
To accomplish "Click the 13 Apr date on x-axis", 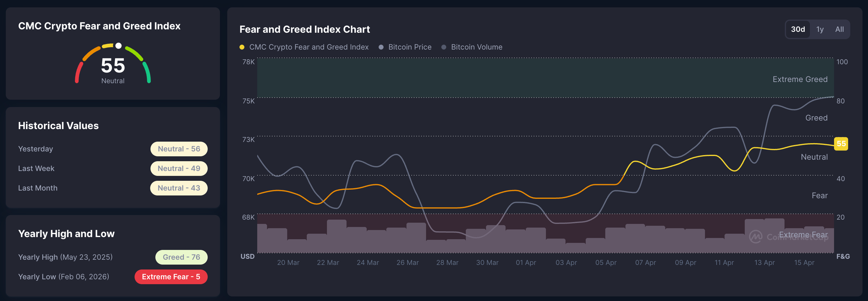I will (x=764, y=262).
